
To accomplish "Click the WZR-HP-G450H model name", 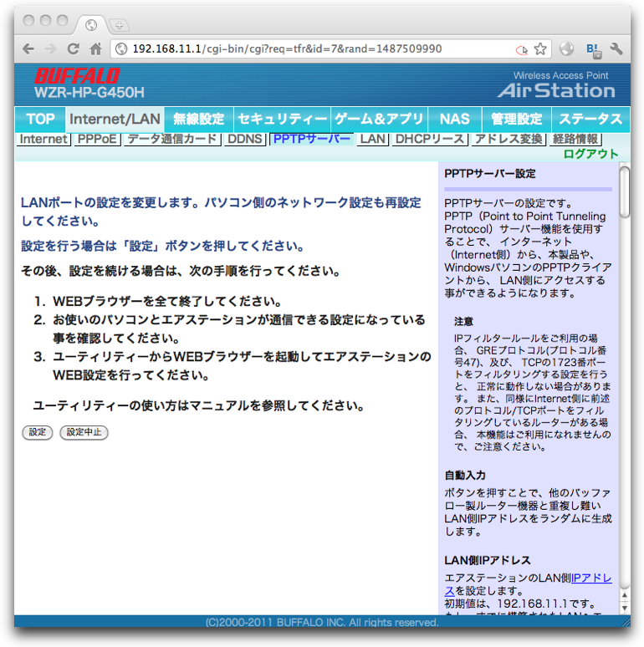I will [89, 93].
